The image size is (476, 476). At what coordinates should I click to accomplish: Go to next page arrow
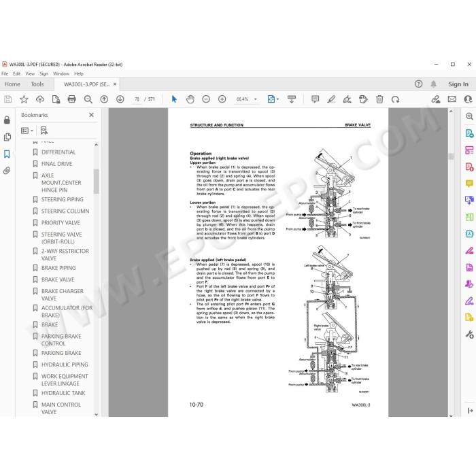[x=120, y=99]
